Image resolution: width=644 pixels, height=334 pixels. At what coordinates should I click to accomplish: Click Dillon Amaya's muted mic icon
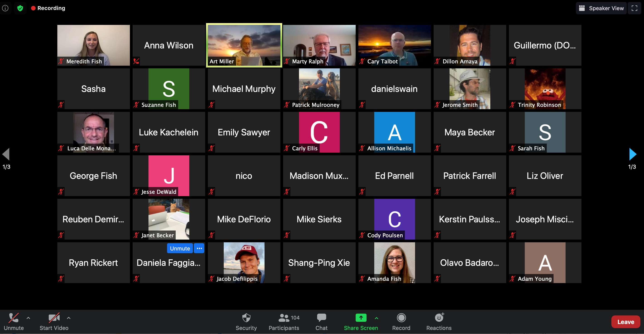pyautogui.click(x=437, y=61)
